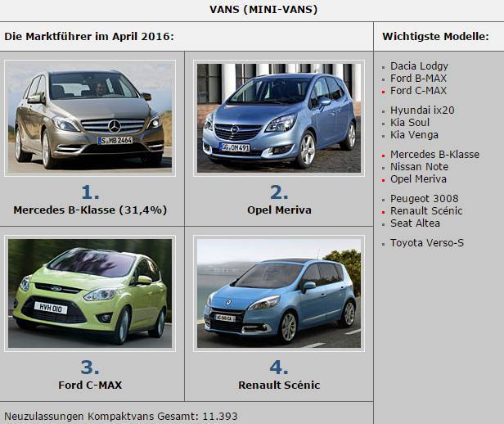The height and width of the screenshot is (424, 504).
Task: Click the Dacia Lodgy model link
Action: click(419, 66)
